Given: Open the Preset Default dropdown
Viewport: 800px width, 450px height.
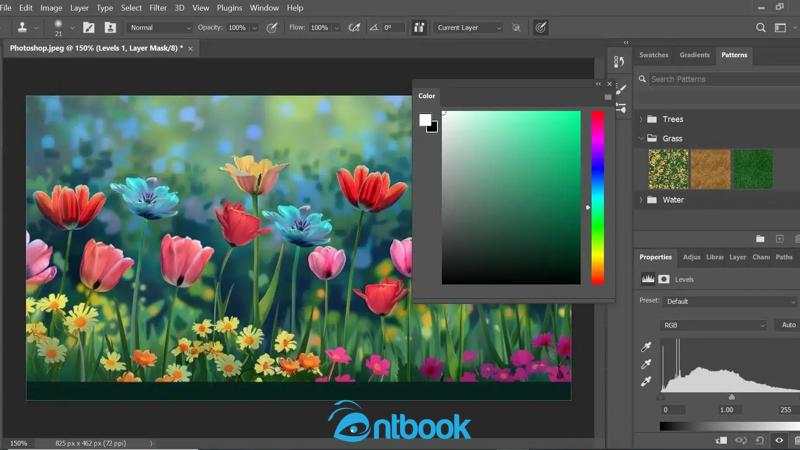Looking at the screenshot, I should point(731,302).
